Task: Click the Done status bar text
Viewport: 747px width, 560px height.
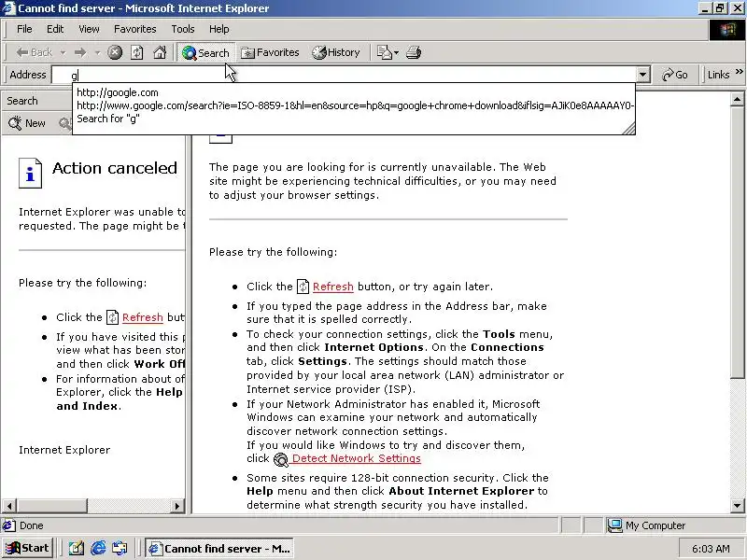Action: point(32,525)
